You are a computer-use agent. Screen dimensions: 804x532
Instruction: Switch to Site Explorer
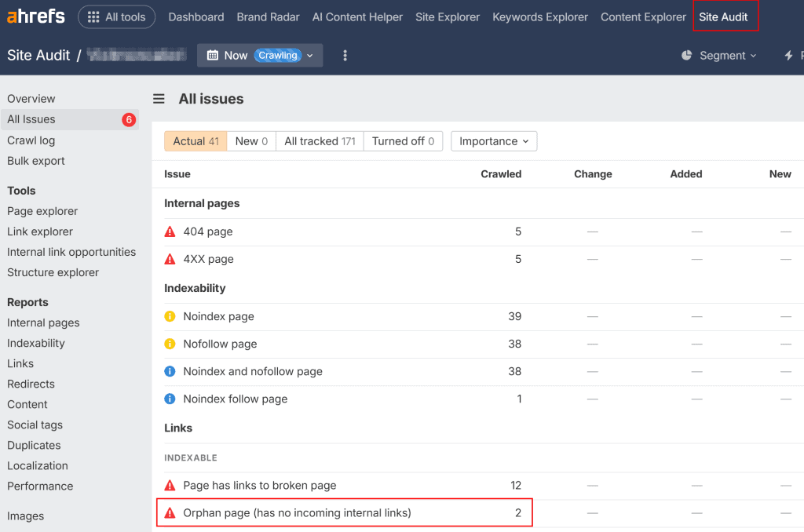click(x=448, y=17)
